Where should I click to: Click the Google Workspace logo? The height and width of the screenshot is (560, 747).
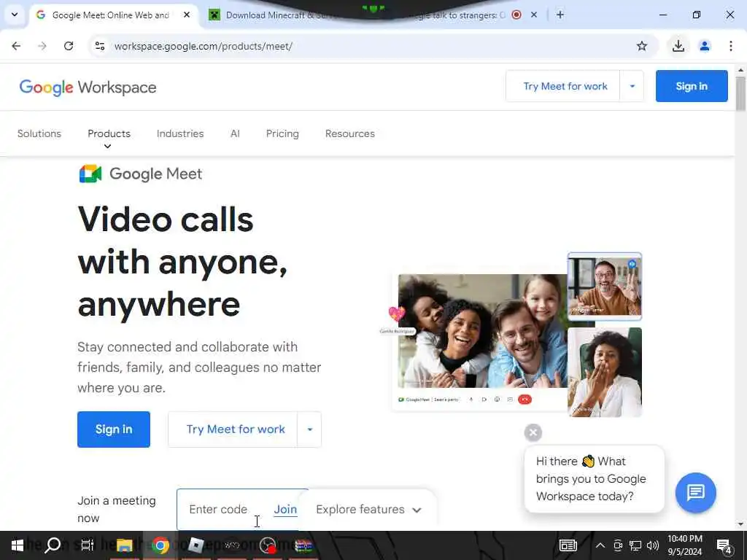pyautogui.click(x=88, y=87)
